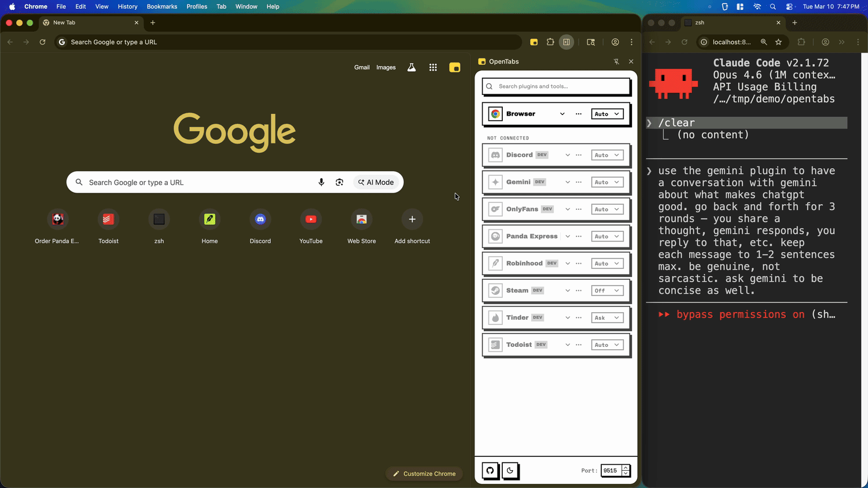Open Chrome extensions puzzle icon in main window

coord(550,42)
